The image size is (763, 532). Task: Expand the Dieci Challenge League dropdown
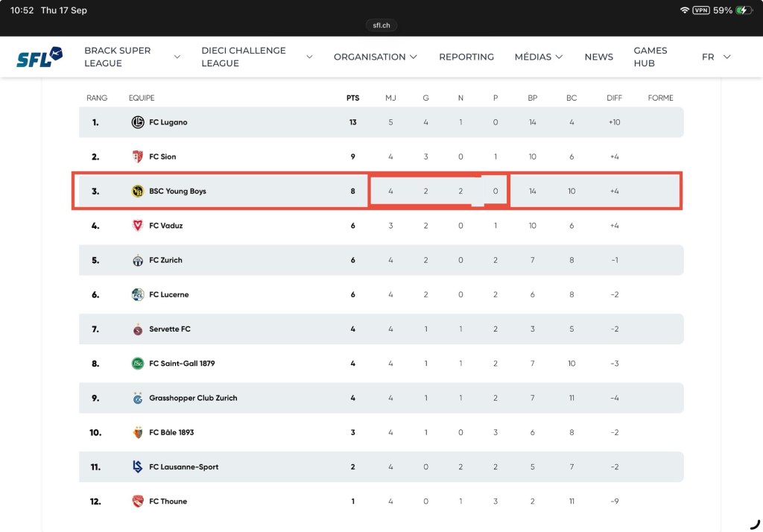click(x=309, y=57)
